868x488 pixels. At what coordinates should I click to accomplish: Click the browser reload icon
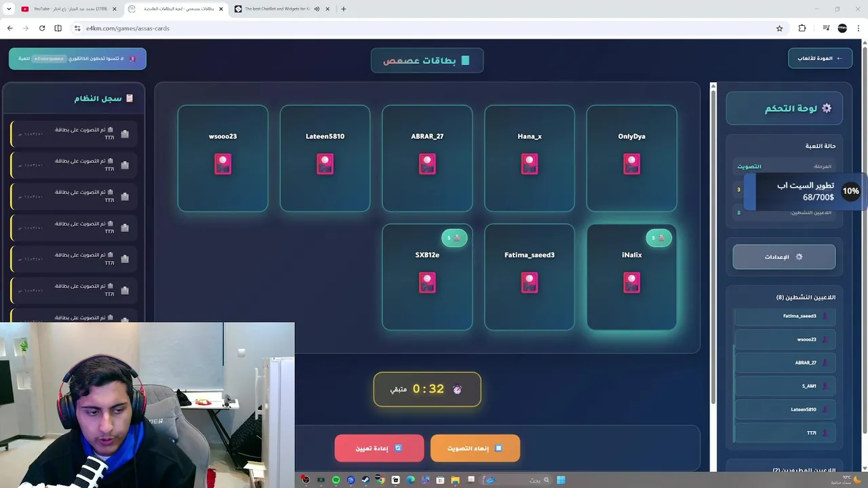click(42, 28)
